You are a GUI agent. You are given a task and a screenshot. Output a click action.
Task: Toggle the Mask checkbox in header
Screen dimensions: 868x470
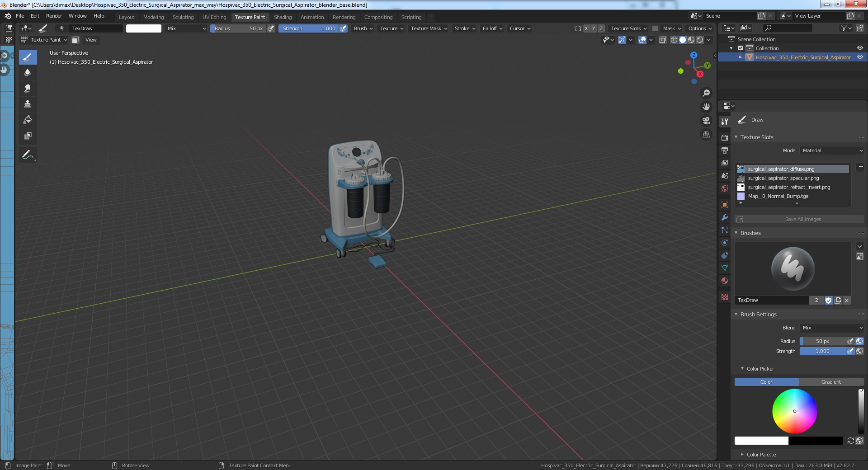pos(655,28)
